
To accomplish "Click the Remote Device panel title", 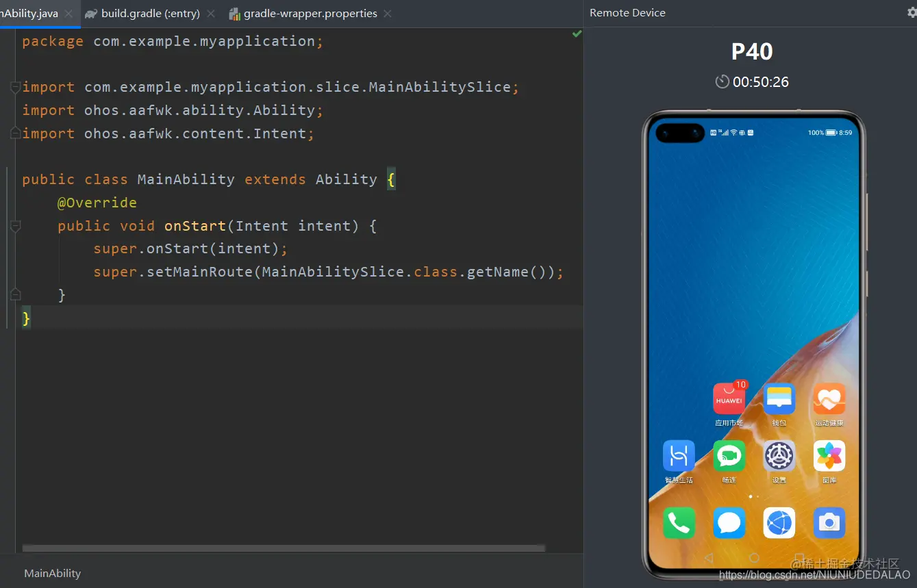I will click(x=627, y=13).
